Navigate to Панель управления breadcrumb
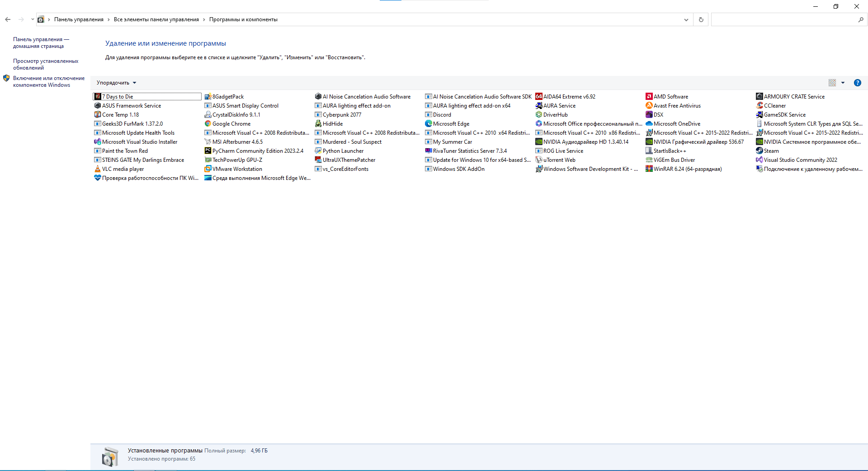 coord(79,19)
